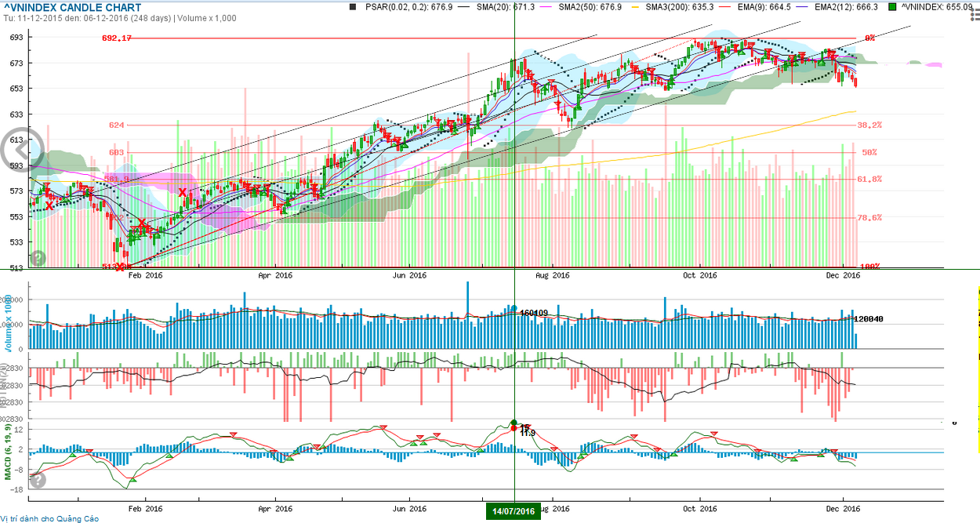
Task: Click the 14/07/2016 crosshair date marker
Action: pos(514,511)
